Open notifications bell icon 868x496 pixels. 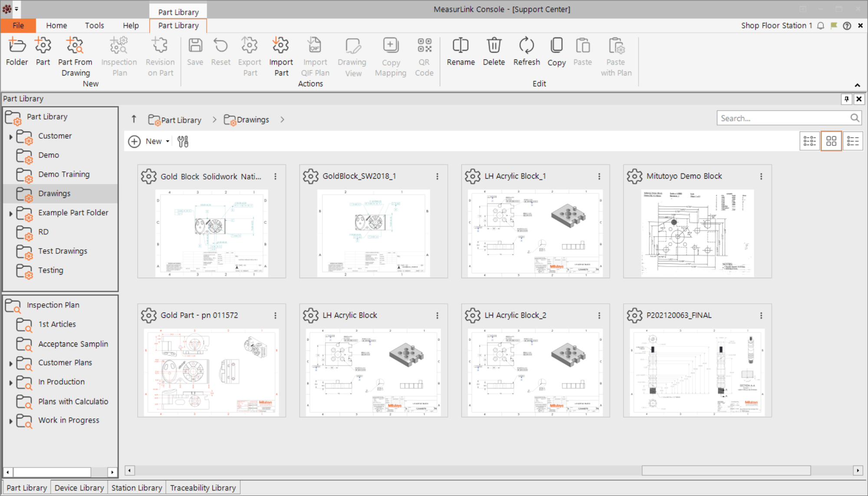pos(821,26)
